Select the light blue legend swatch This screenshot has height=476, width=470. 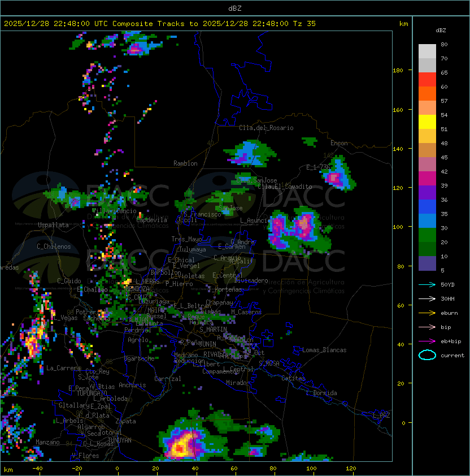[x=427, y=221]
